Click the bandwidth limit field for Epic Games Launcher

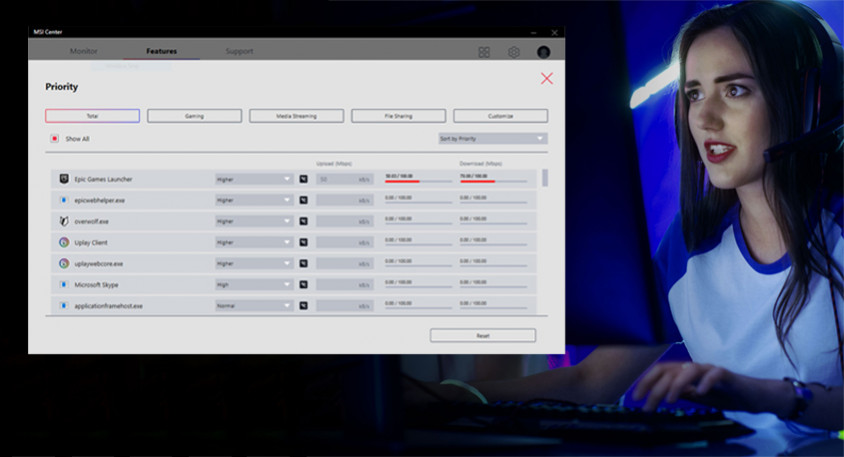coord(344,179)
